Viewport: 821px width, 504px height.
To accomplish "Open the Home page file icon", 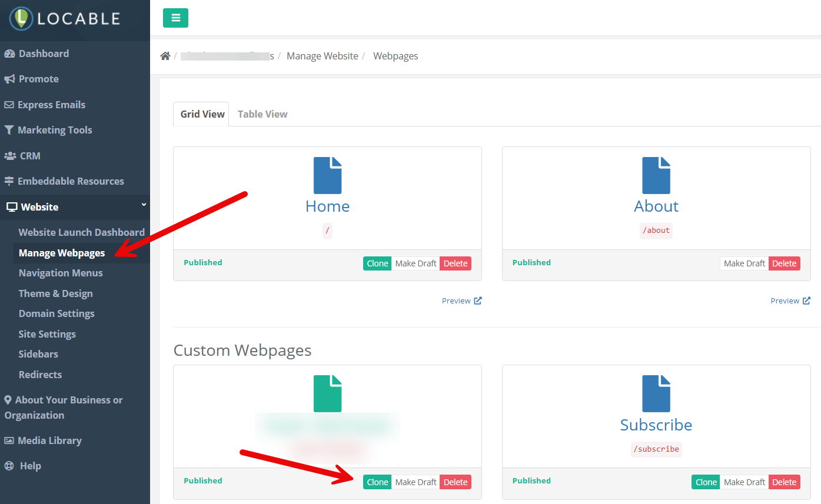I will (x=327, y=175).
